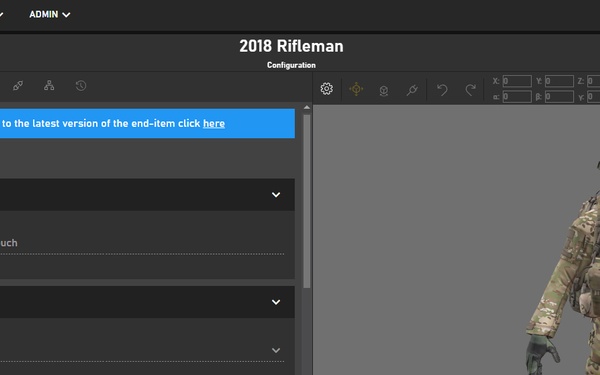The height and width of the screenshot is (375, 600).
Task: Open the hierarchy tree icon
Action: [49, 85]
